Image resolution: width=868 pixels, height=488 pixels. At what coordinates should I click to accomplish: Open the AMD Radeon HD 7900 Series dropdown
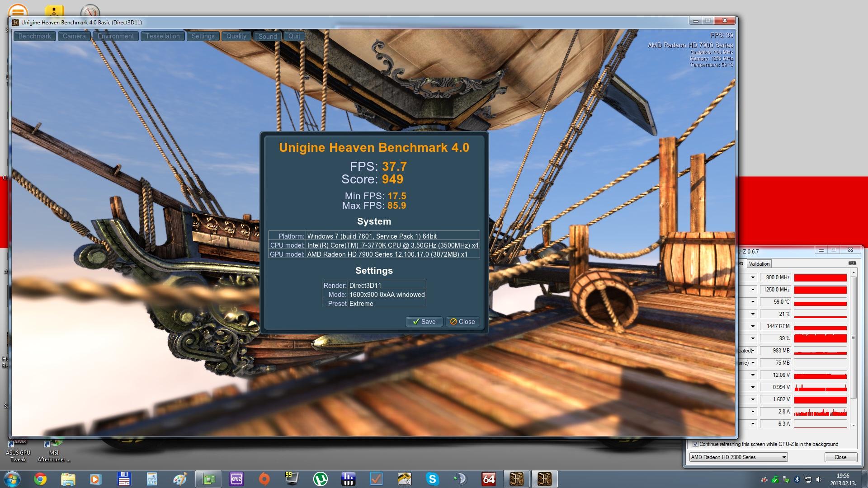point(739,457)
